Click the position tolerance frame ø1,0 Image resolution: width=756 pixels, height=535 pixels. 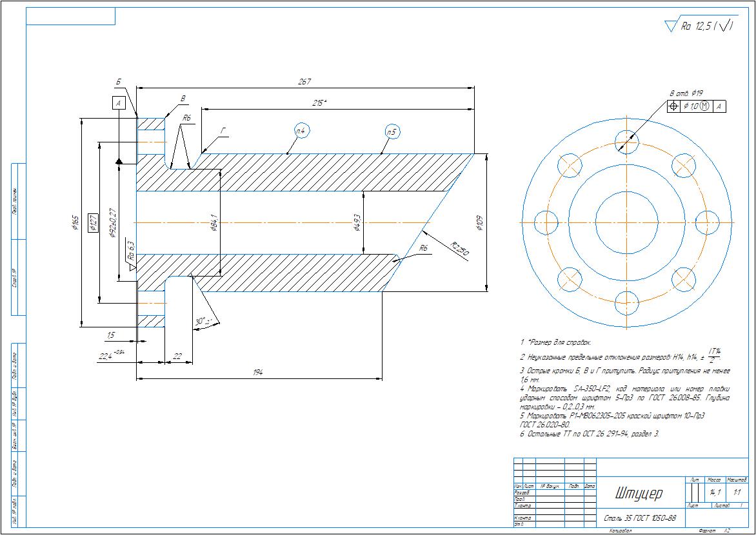697,106
